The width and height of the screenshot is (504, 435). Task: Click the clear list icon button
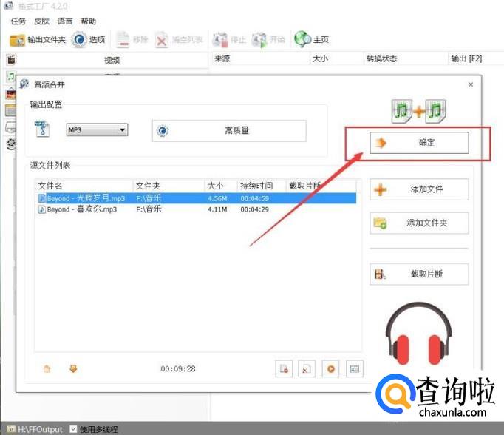[307, 368]
